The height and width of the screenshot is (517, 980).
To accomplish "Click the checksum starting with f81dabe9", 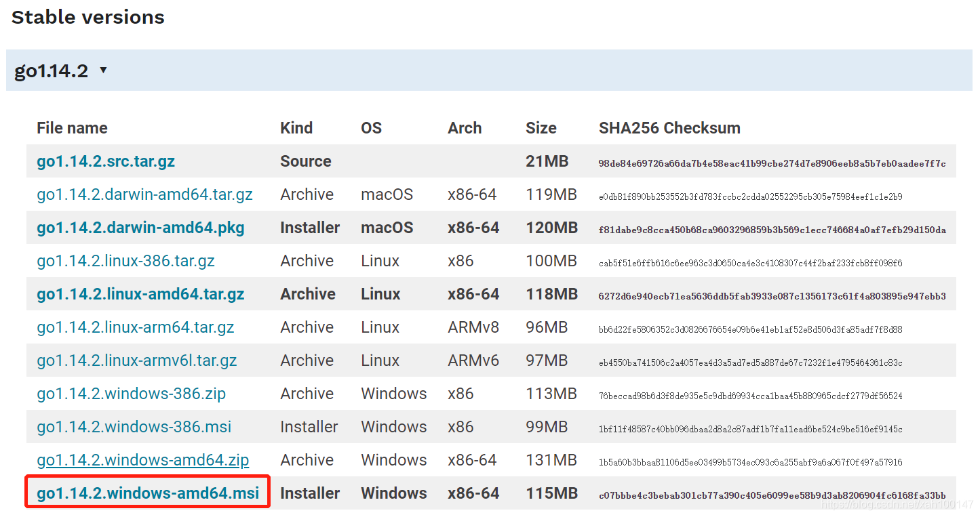I will [x=772, y=230].
